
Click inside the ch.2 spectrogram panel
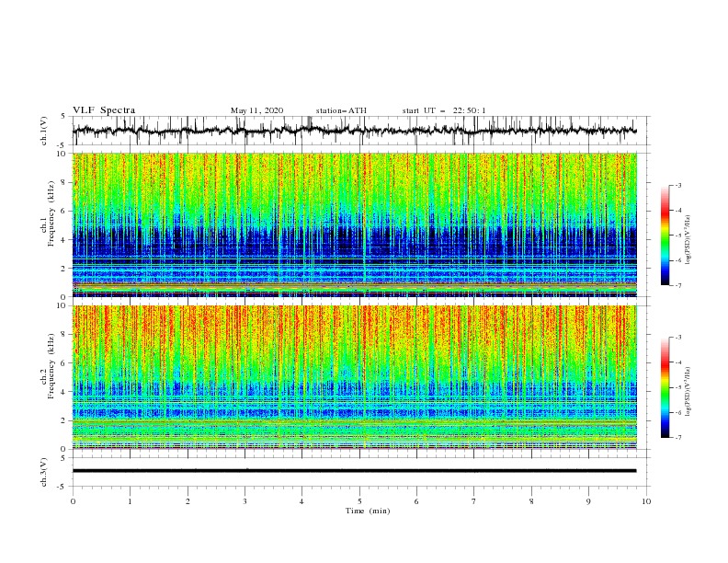(x=355, y=377)
